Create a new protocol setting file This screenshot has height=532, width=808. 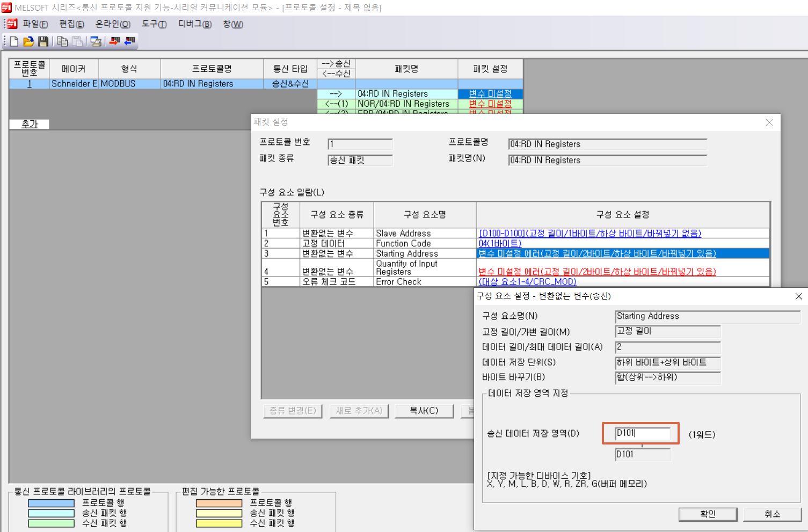pos(14,41)
